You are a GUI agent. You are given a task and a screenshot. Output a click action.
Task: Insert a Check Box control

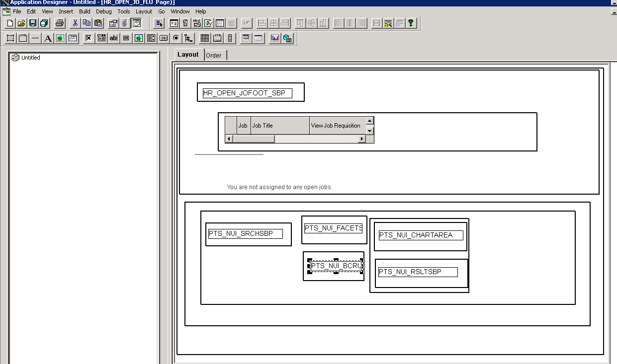88,38
